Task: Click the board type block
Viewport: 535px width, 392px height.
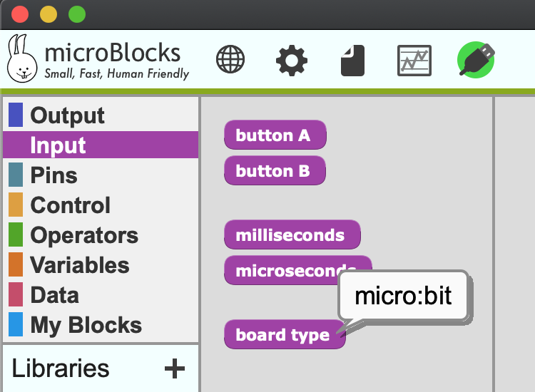Action: click(x=284, y=335)
